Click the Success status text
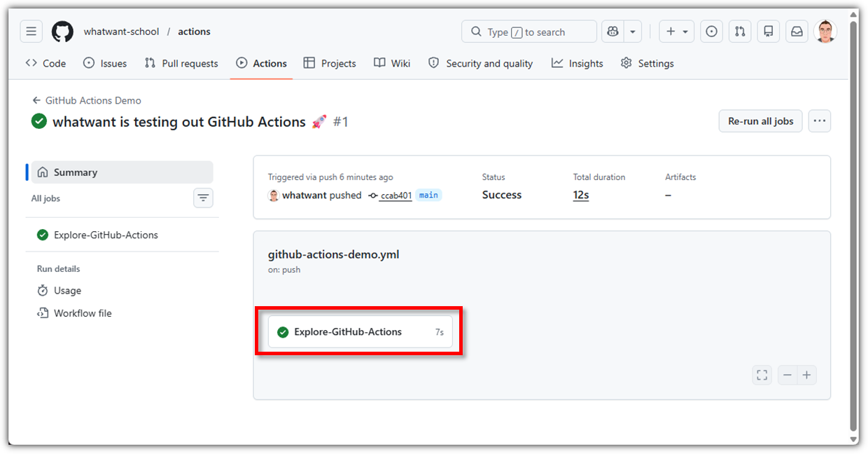 point(502,195)
